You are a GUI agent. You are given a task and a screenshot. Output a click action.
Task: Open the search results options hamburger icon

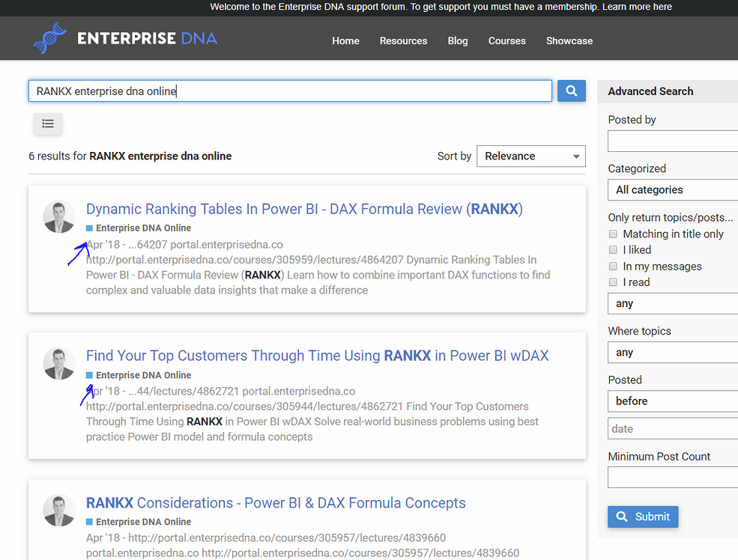pos(47,124)
